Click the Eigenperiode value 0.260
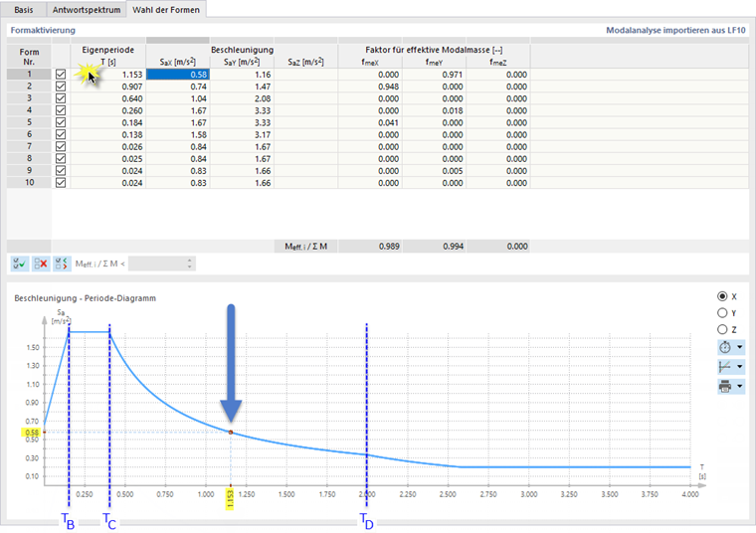 [x=132, y=110]
